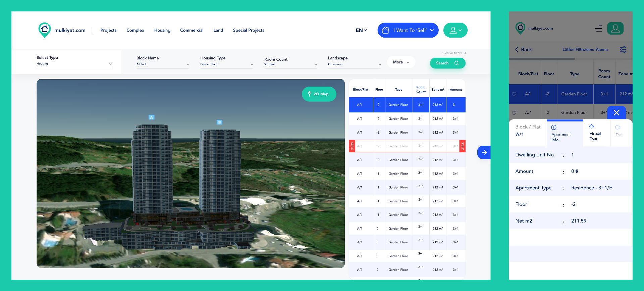Viewport: 644px width, 291px height.
Task: Open the Room Count dropdown
Action: click(x=290, y=64)
